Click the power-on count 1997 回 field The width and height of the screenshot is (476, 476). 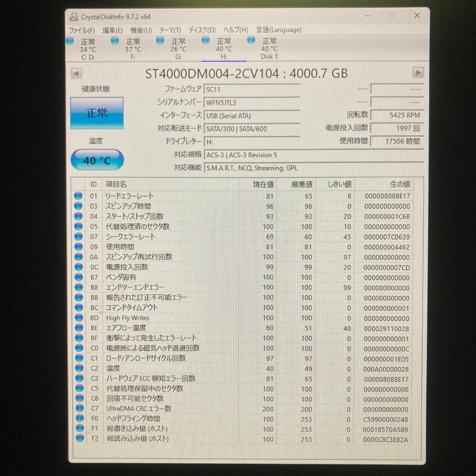[397, 128]
